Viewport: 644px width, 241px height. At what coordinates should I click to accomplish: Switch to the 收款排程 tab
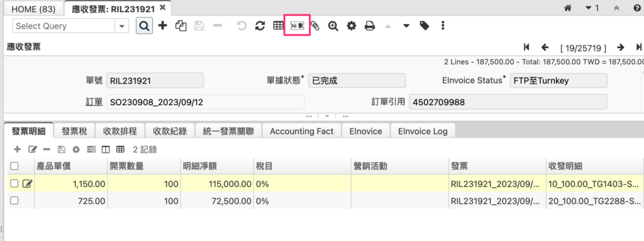point(119,131)
